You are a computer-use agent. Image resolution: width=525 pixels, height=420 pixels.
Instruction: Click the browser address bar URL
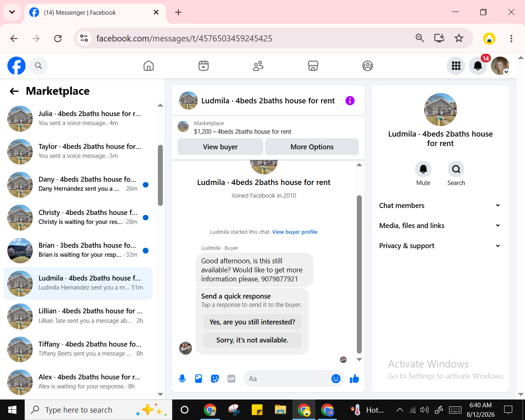184,38
